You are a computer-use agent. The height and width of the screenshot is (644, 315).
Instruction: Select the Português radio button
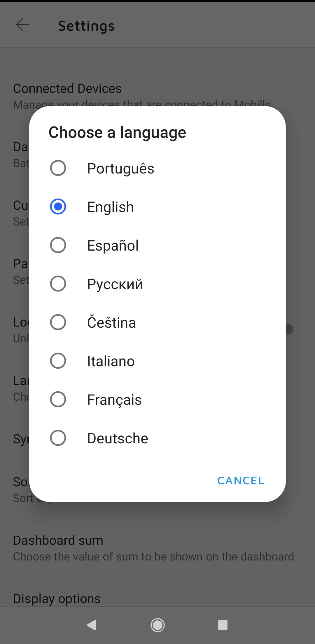(58, 168)
